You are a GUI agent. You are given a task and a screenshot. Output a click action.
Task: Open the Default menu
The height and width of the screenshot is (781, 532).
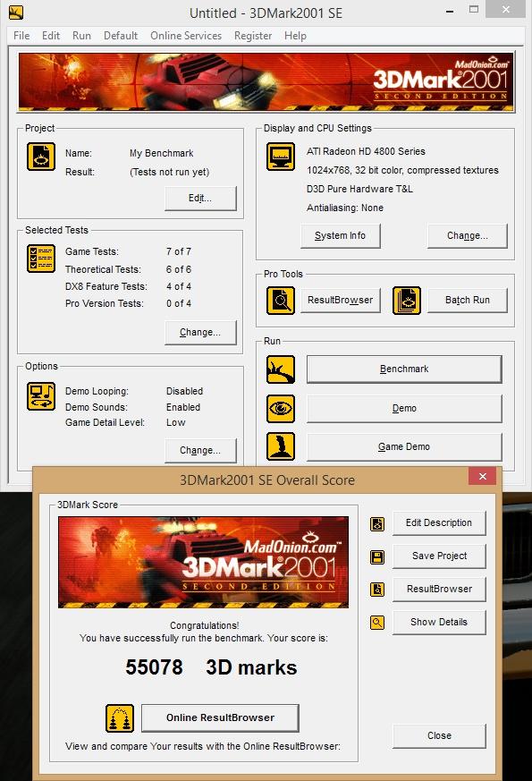(121, 36)
